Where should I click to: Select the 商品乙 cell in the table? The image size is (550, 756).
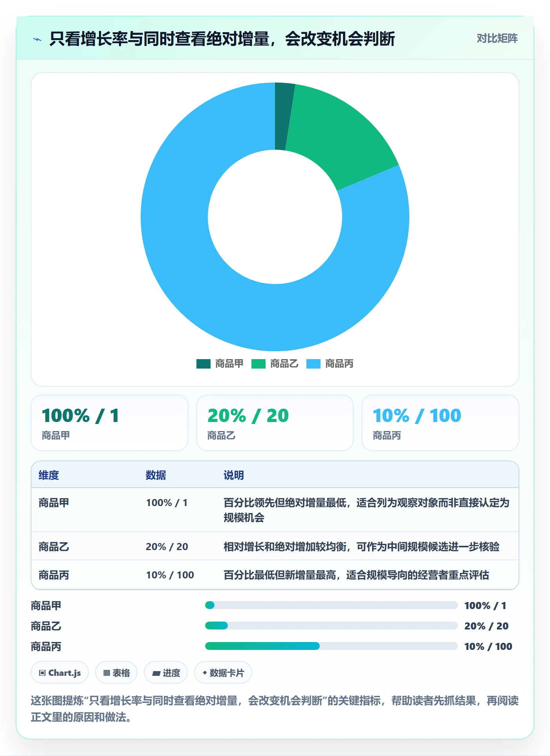[x=54, y=547]
